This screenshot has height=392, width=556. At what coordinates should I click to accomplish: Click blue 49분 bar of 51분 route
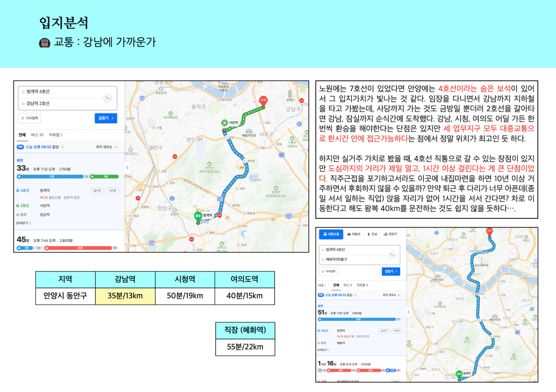[x=357, y=319]
